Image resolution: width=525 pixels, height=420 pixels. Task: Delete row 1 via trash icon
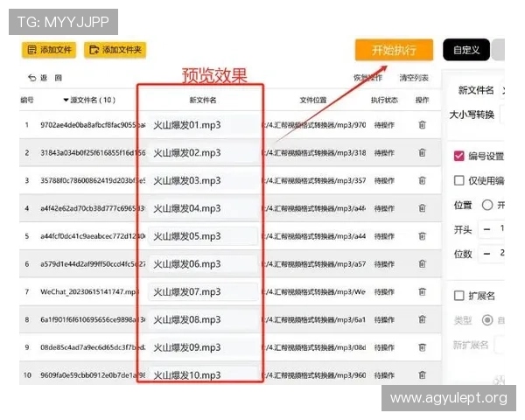tap(423, 125)
